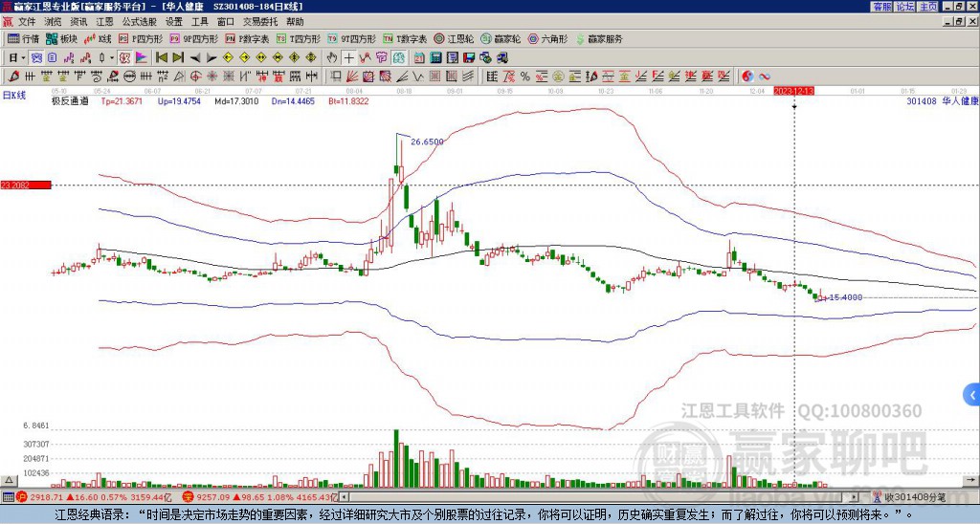Switch to K线 chart view
Viewport: 980px width, 524px height.
[98, 38]
